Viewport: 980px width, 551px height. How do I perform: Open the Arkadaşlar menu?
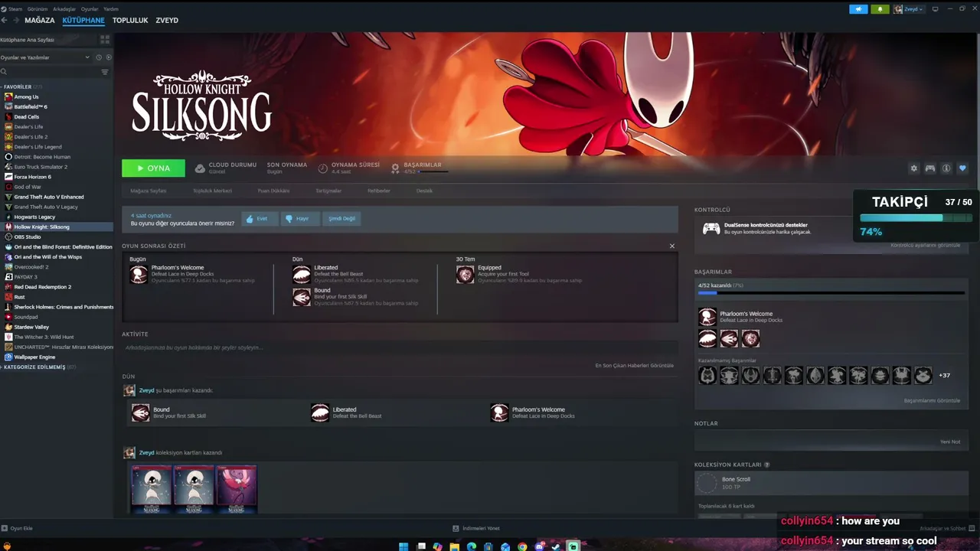[x=64, y=8]
